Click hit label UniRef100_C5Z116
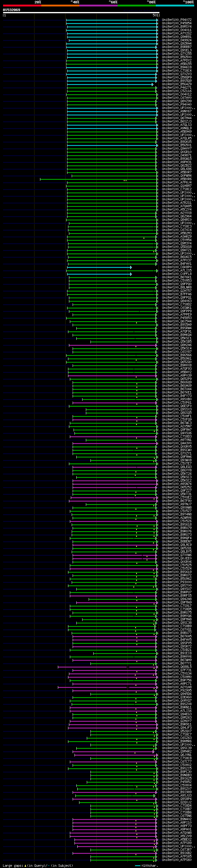 [x=177, y=91]
